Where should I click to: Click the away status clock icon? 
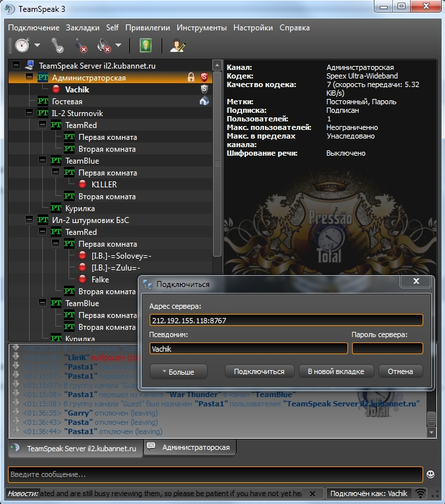pyautogui.click(x=22, y=46)
